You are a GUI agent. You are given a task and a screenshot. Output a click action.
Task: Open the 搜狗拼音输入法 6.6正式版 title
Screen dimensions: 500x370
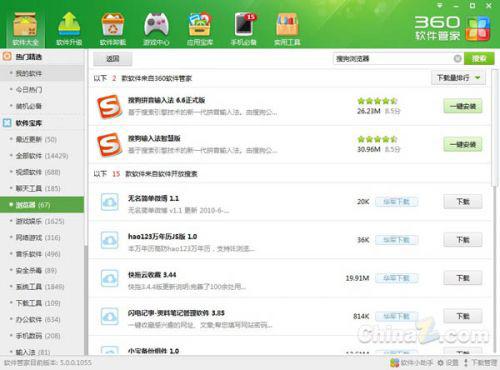tap(166, 100)
